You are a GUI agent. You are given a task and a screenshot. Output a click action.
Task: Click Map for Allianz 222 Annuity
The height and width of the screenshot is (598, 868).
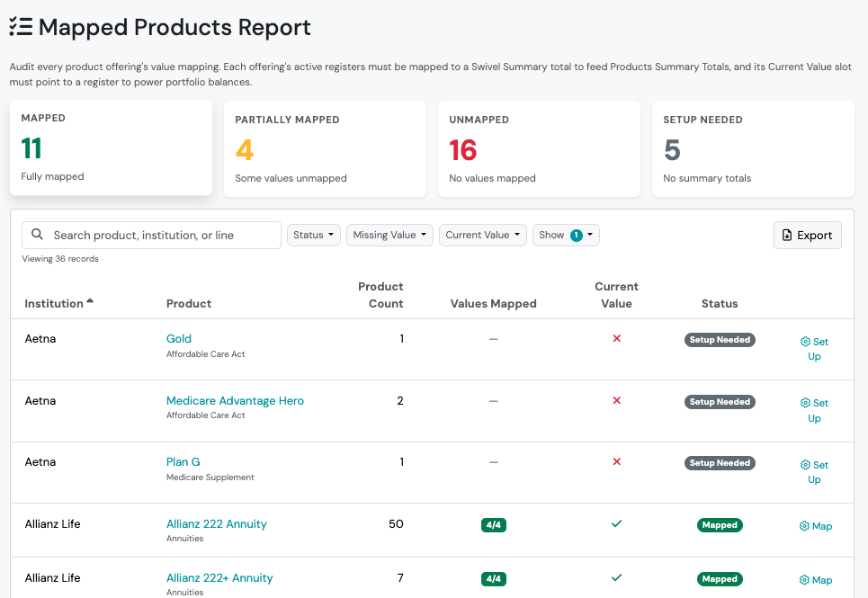pos(816,526)
